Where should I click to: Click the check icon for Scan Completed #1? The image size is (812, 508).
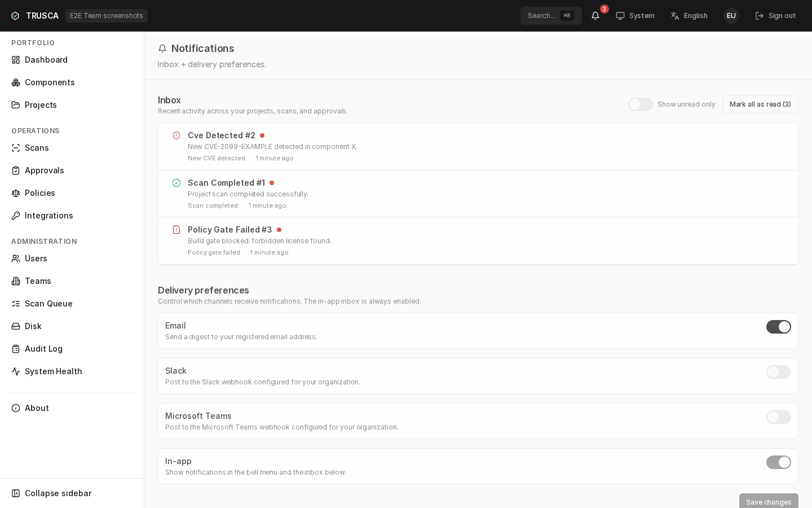pos(176,183)
